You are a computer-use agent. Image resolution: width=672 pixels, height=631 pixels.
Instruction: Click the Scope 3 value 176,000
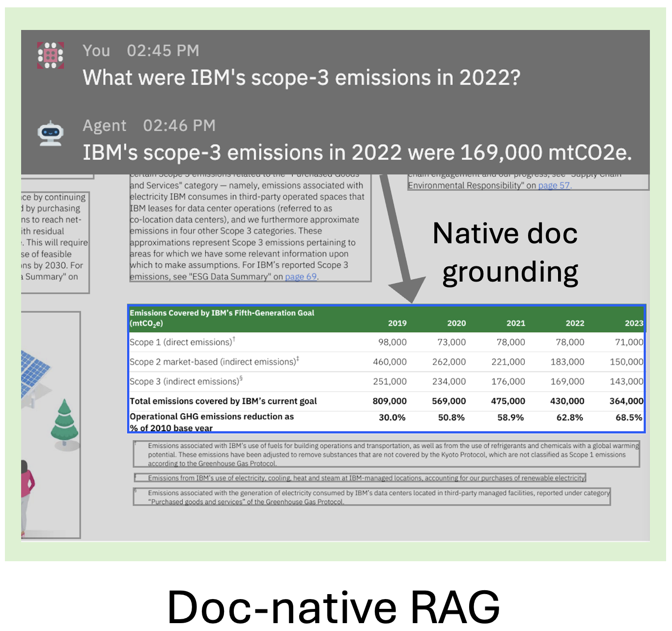pos(508,381)
